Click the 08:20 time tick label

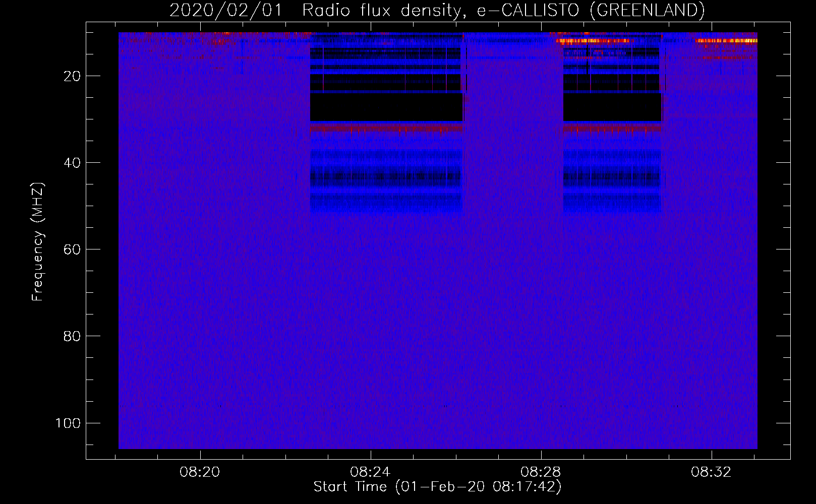click(200, 472)
